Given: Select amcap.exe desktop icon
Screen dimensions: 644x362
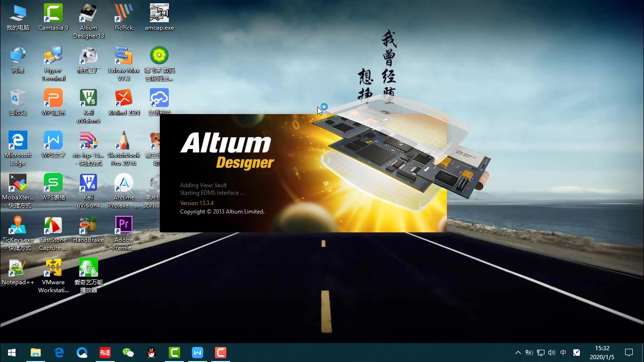Looking at the screenshot, I should [x=159, y=17].
